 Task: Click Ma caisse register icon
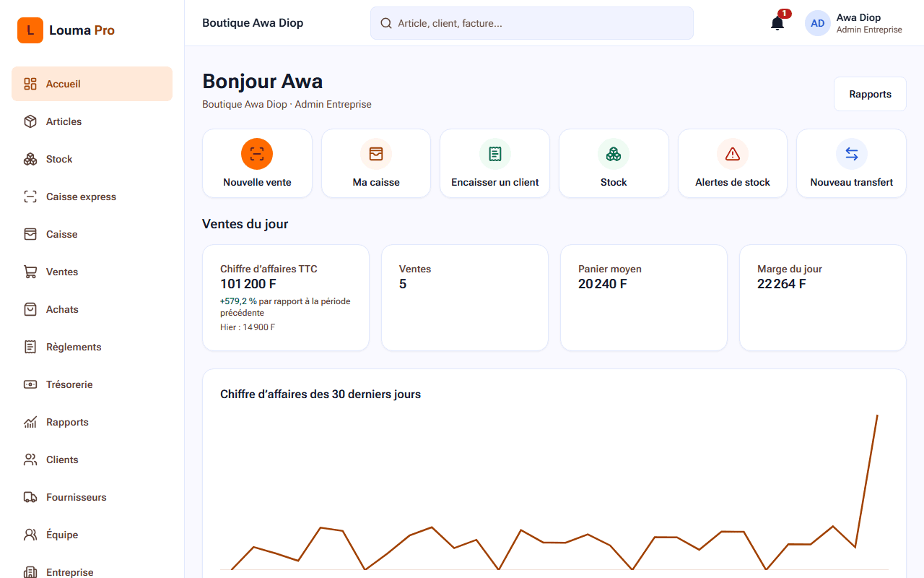(x=376, y=154)
